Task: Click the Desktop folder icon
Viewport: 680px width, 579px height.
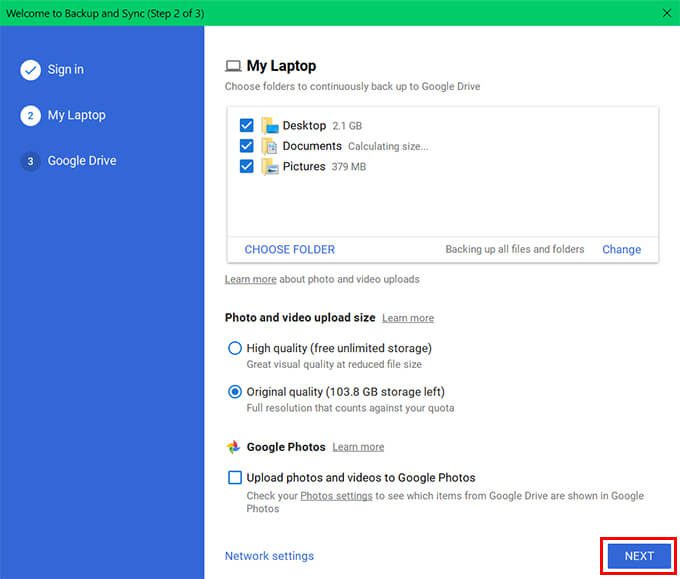Action: tap(269, 126)
